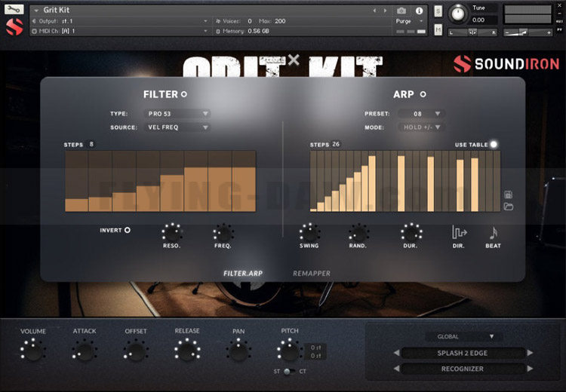Click the Soundiron logo in header
This screenshot has width=566, height=392.
click(506, 64)
